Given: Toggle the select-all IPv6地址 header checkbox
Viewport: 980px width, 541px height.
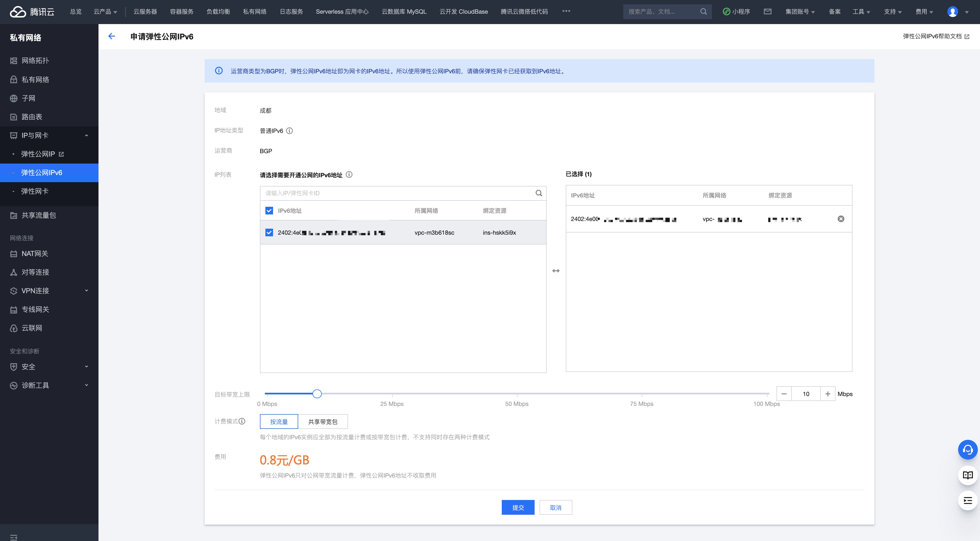Looking at the screenshot, I should (x=269, y=210).
